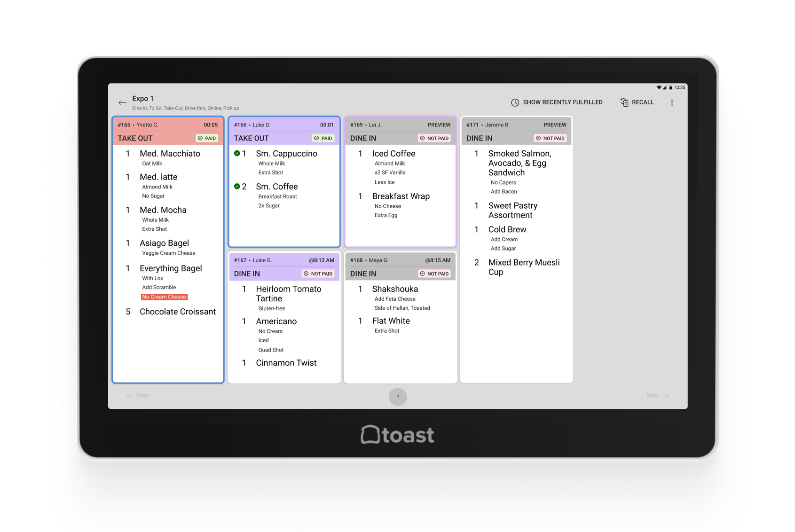Image resolution: width=795 pixels, height=532 pixels.
Task: Select the Shakshouka item on order #168
Action: [394, 289]
